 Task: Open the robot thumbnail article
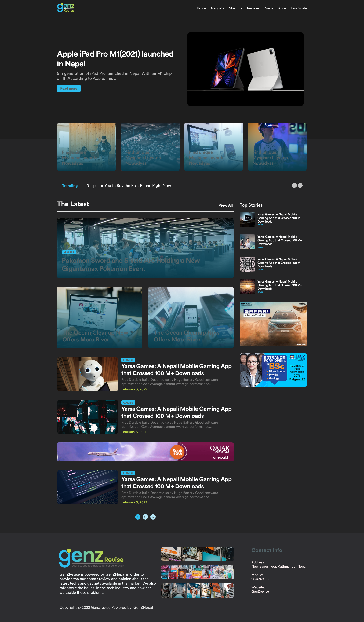(88, 374)
